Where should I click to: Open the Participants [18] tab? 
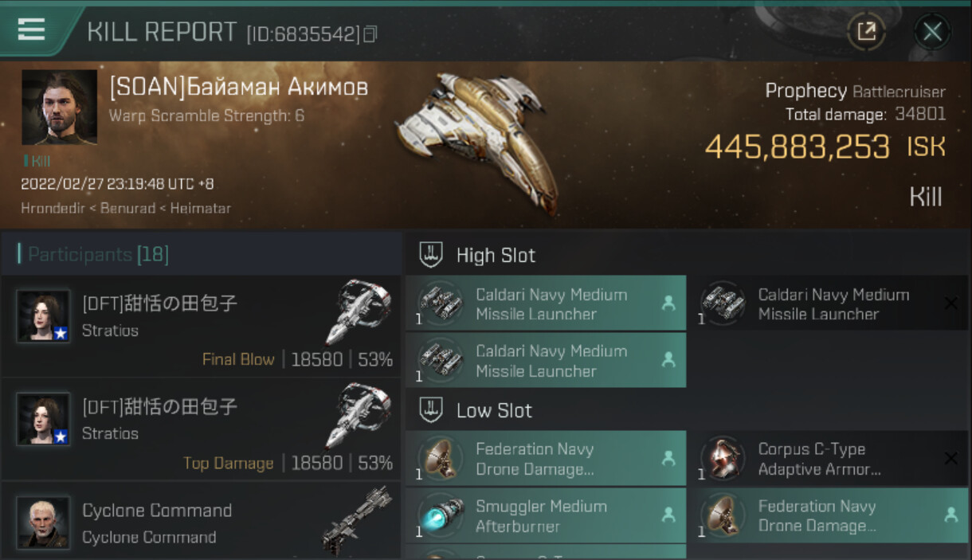click(x=94, y=254)
